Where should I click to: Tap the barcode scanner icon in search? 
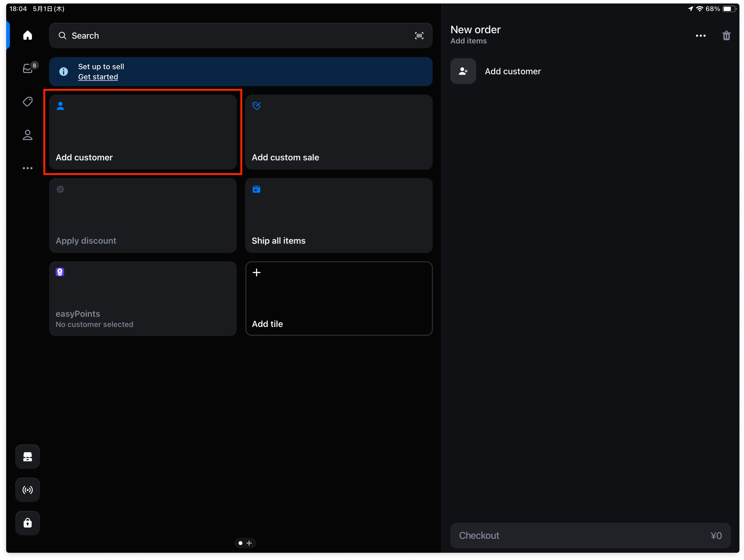(x=419, y=36)
